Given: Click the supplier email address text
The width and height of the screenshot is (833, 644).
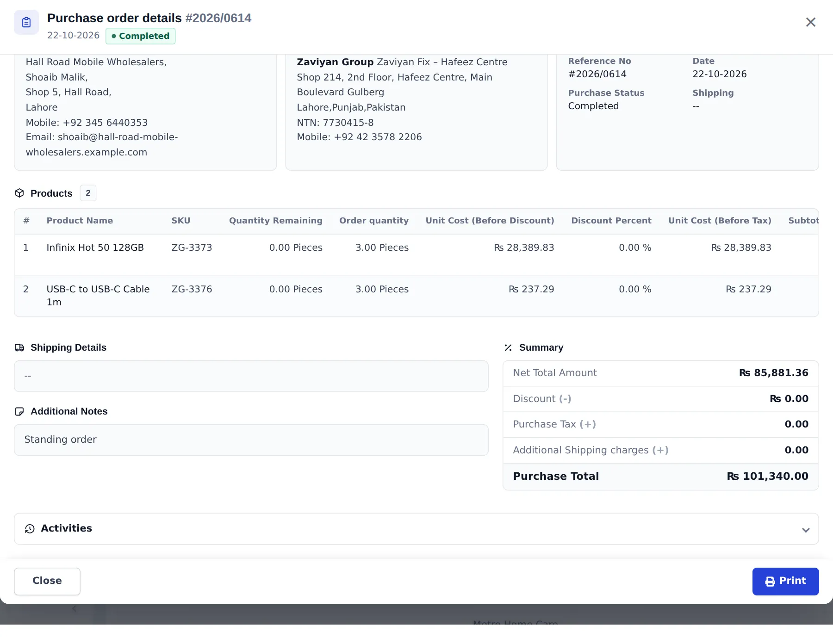Looking at the screenshot, I should [x=102, y=144].
